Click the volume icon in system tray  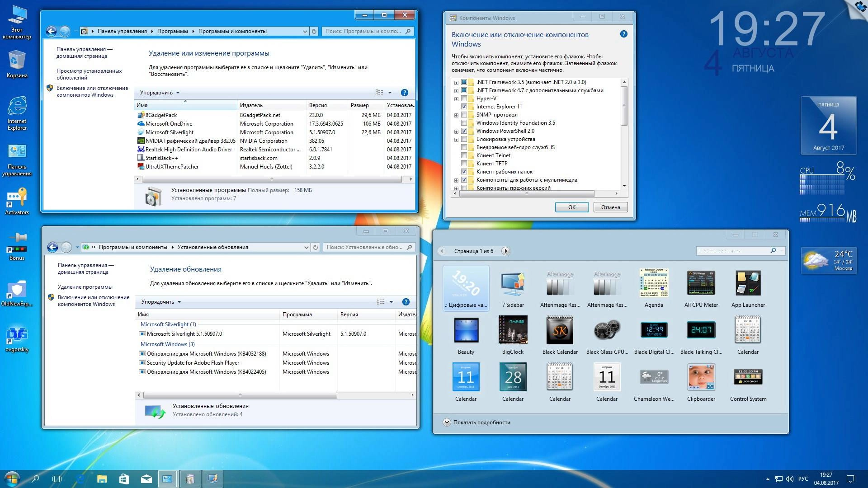[790, 479]
